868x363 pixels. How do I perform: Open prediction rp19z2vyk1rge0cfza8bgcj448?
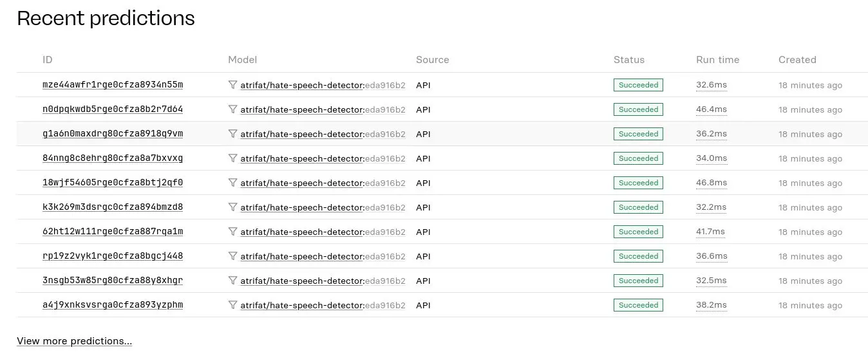pos(113,256)
